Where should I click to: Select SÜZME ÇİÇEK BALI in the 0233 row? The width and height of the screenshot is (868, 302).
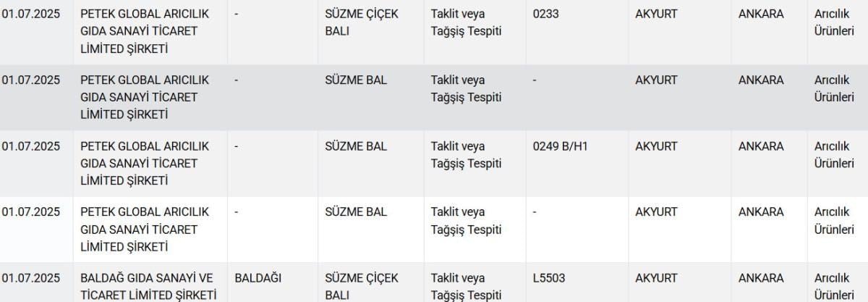tap(362, 22)
